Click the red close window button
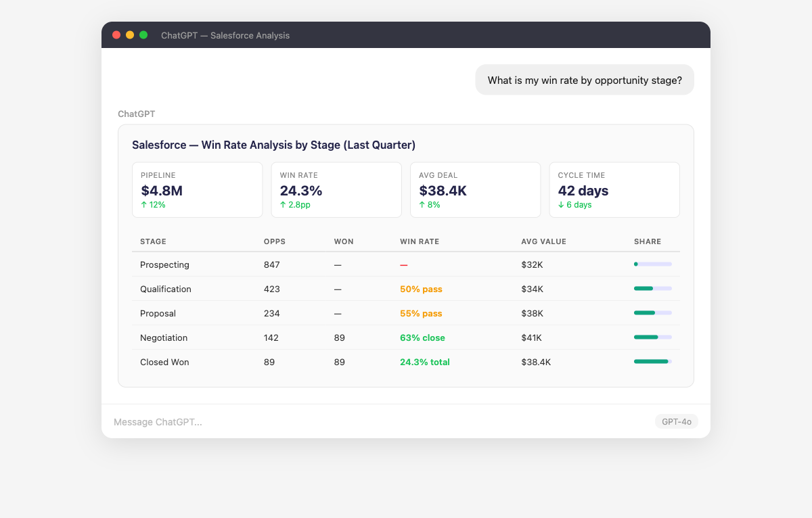 [116, 35]
